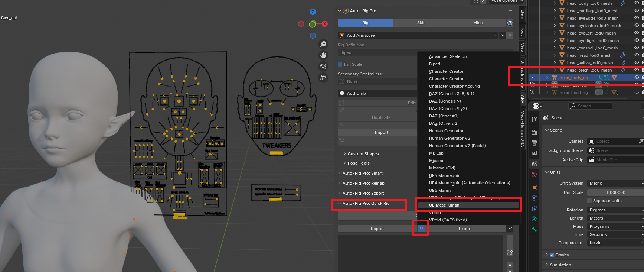644x272 pixels.
Task: Open the Auto-Rig Pro help icon
Action: [510, 23]
